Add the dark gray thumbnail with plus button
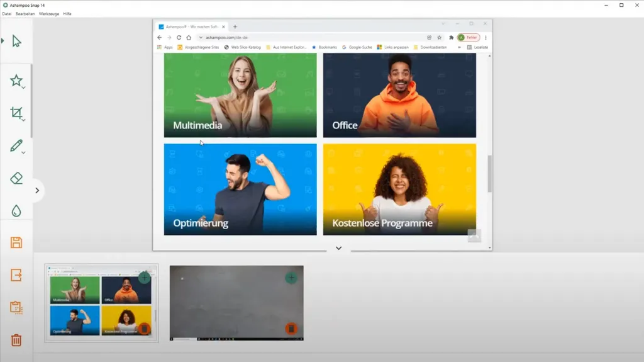This screenshot has width=644, height=362. [291, 278]
